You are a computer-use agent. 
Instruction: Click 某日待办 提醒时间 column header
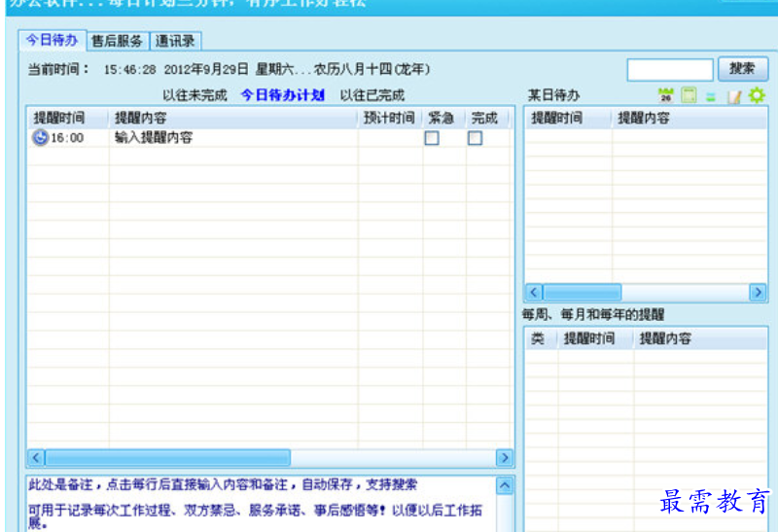pyautogui.click(x=568, y=118)
